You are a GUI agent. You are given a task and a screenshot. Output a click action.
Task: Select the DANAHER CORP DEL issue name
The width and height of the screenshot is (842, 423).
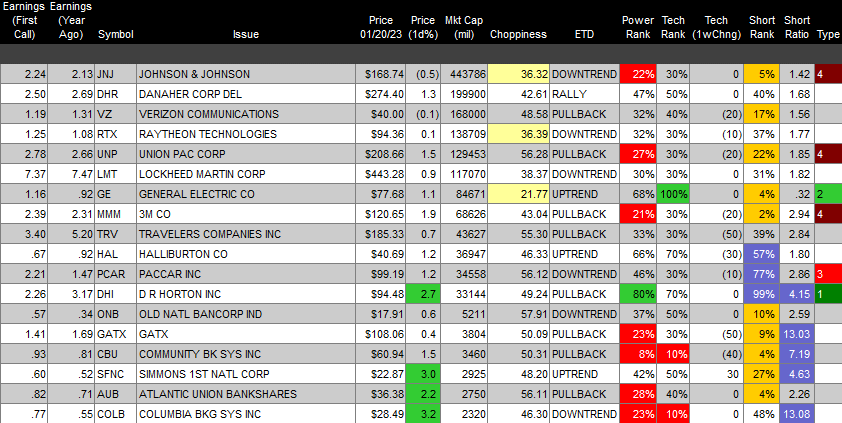pos(190,94)
